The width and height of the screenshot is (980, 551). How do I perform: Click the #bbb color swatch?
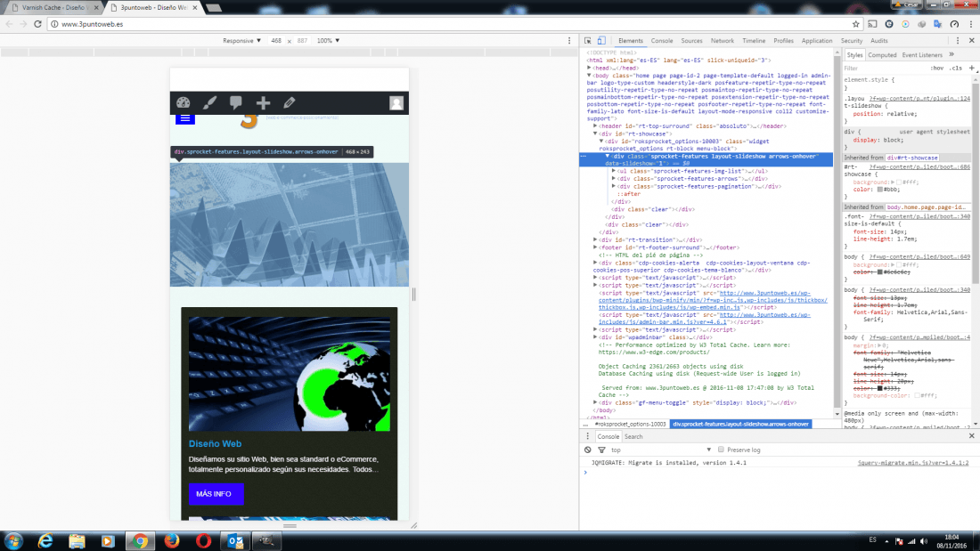(x=879, y=190)
